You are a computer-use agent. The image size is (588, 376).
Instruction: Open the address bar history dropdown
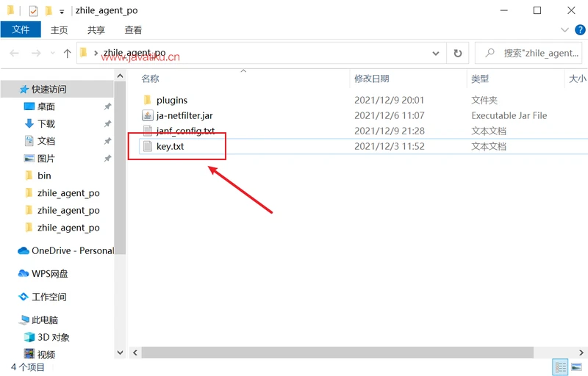[x=437, y=53]
